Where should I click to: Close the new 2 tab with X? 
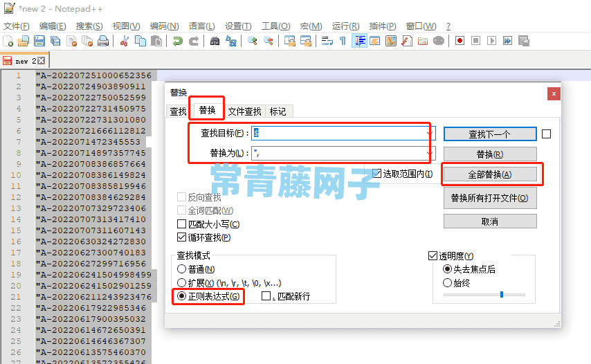click(x=42, y=61)
